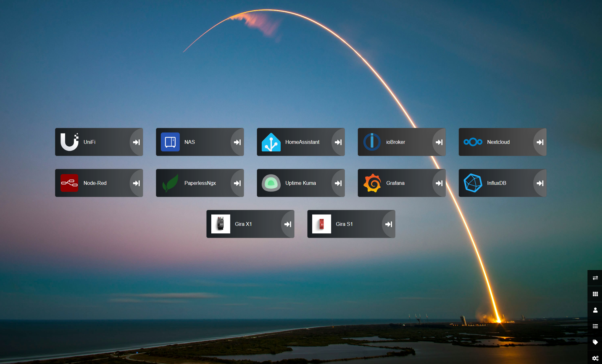Click the UniFi tile label

(x=90, y=142)
